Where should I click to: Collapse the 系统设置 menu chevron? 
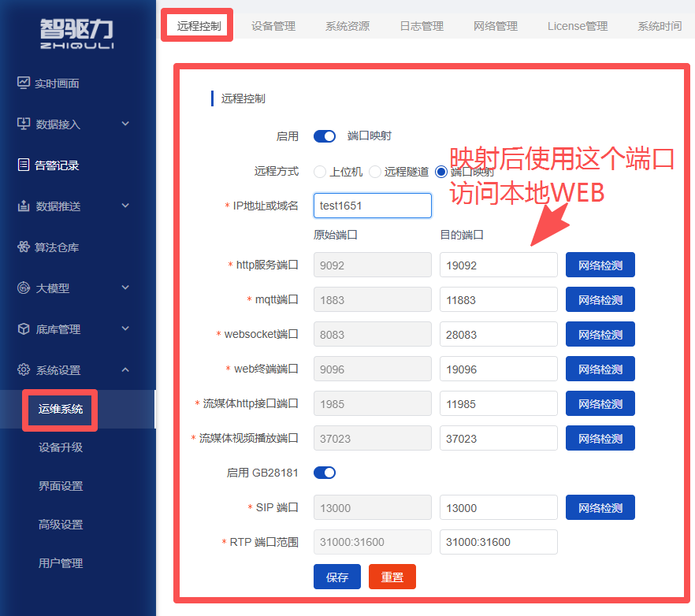[125, 369]
